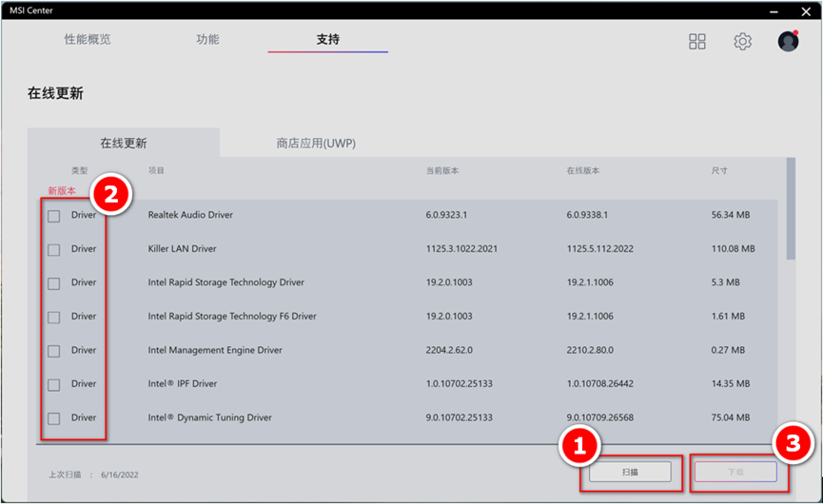Viewport: 823px width, 504px height.
Task: Select the 支持 tab
Action: point(327,40)
